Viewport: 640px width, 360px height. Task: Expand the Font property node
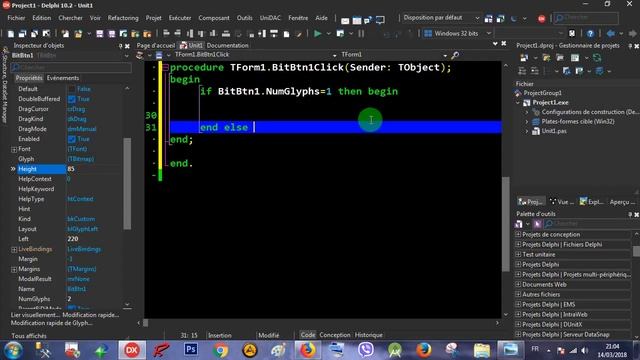(14, 149)
